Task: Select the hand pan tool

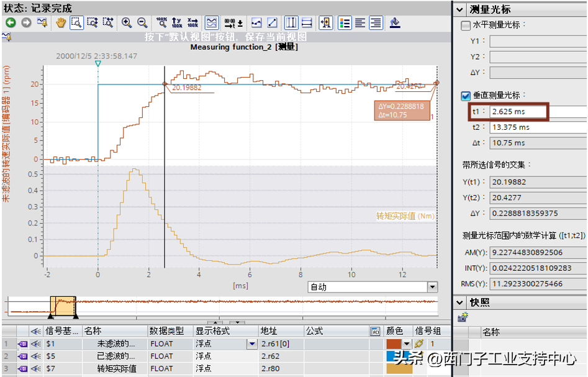Action: [61, 23]
